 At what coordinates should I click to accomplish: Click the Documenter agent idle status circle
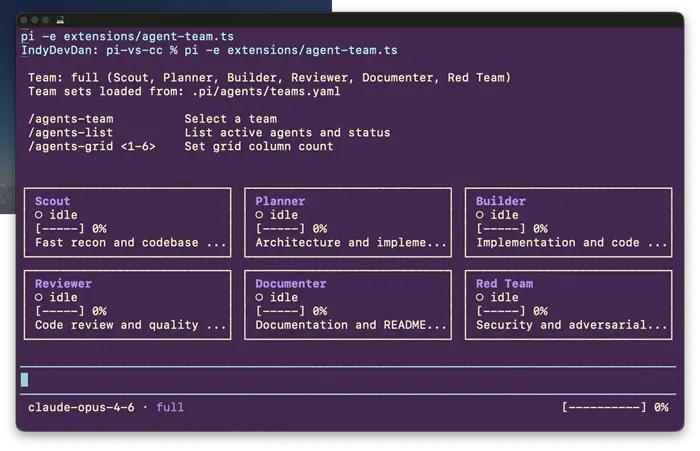[259, 297]
